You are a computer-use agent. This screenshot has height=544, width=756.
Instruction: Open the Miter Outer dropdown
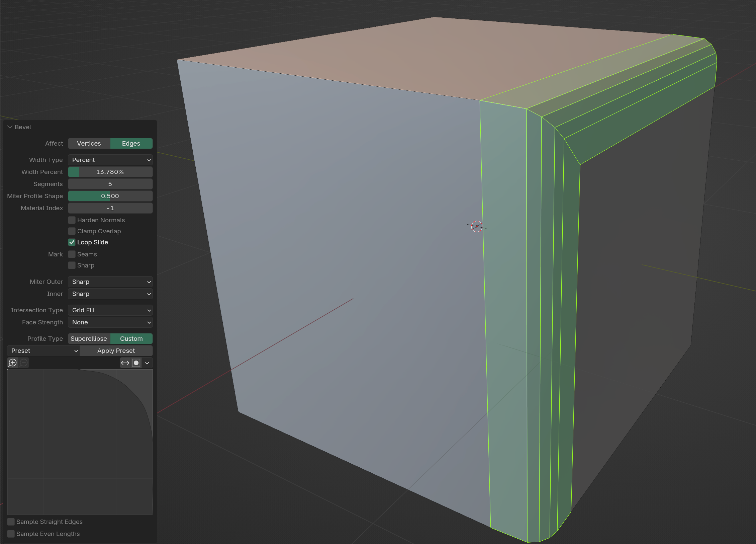(x=110, y=282)
